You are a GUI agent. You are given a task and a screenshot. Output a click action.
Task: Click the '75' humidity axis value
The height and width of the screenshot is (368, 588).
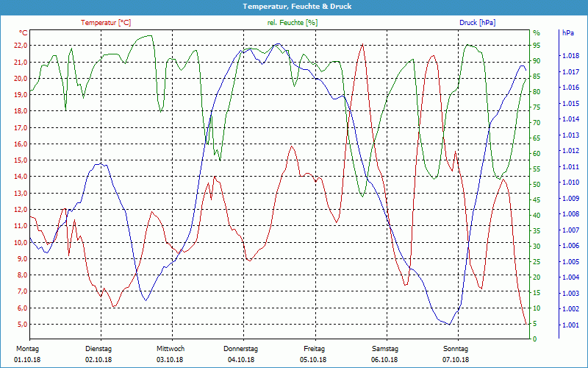[537, 107]
